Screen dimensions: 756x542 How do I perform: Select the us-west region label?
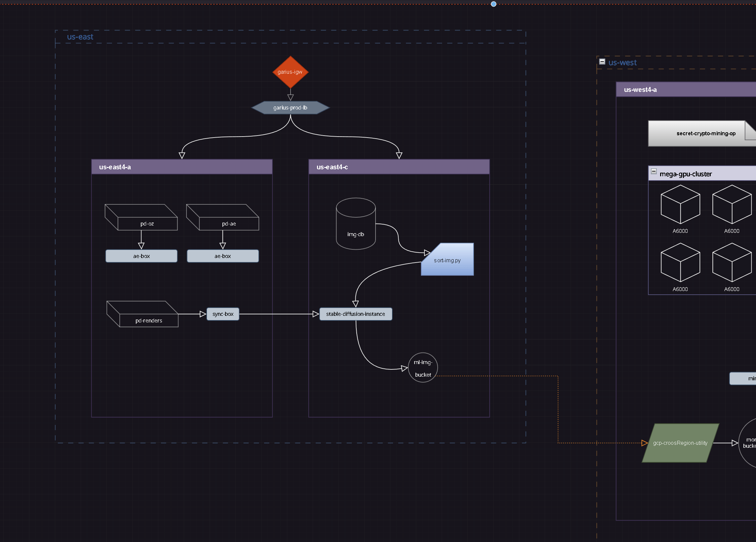622,63
